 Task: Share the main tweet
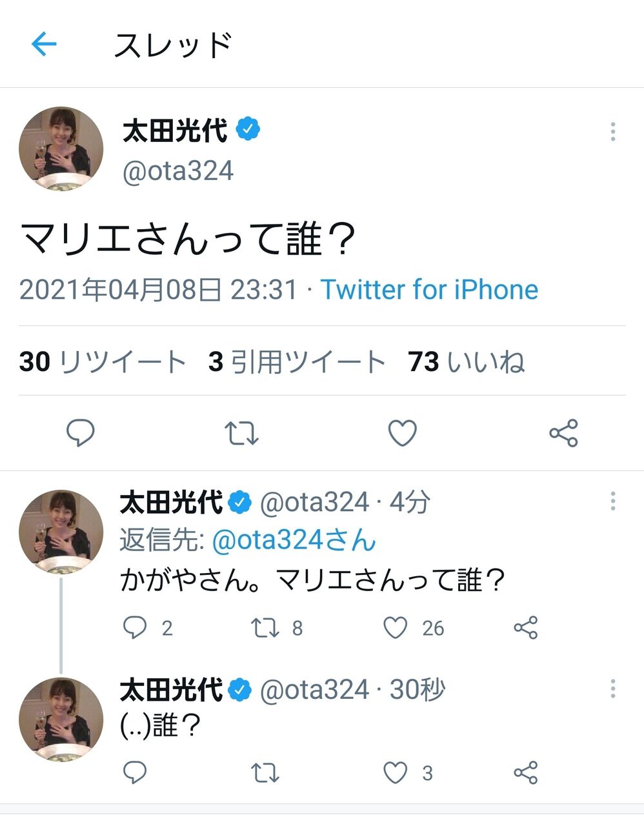tap(563, 433)
